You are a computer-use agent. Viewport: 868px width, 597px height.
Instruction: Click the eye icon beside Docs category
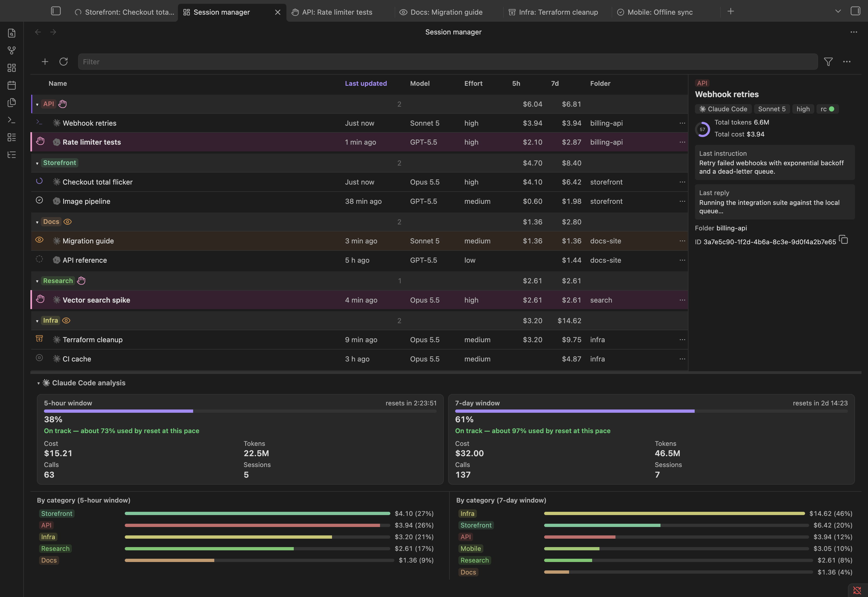(x=68, y=222)
